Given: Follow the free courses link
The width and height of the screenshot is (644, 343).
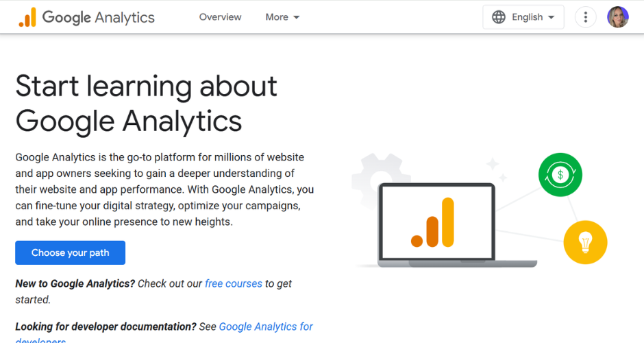Looking at the screenshot, I should [x=234, y=283].
